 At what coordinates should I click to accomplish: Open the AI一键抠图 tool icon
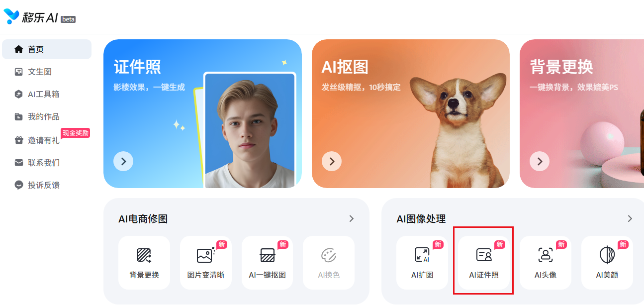268,255
